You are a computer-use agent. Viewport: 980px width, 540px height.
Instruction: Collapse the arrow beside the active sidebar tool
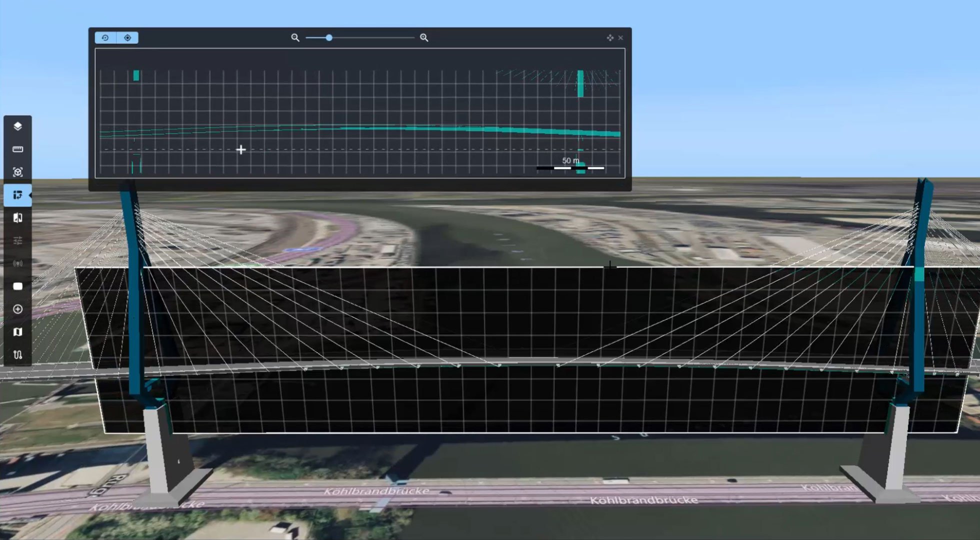tap(30, 195)
